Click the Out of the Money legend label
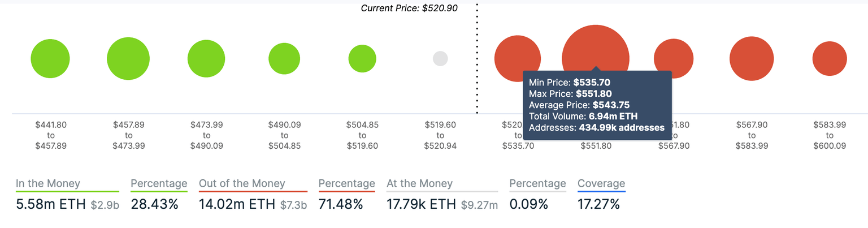868x228 pixels. click(x=242, y=183)
